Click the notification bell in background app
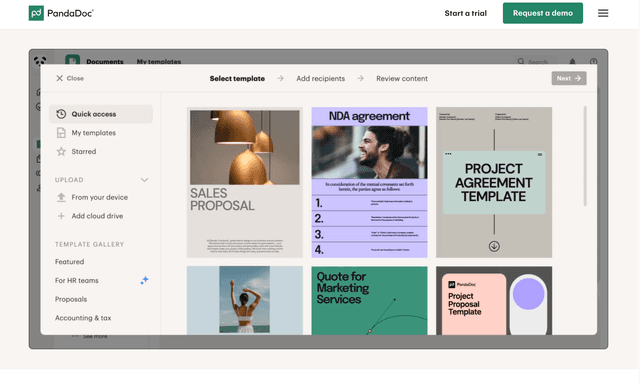This screenshot has width=640, height=383. (572, 61)
